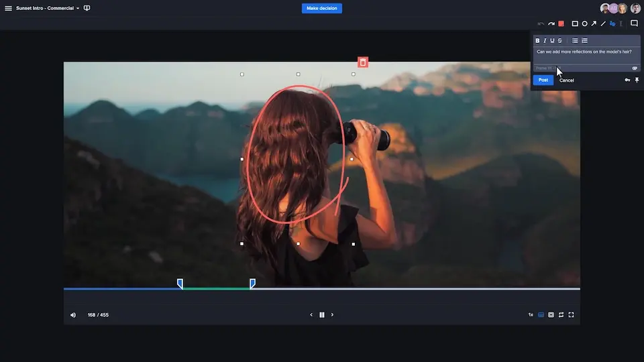The width and height of the screenshot is (644, 362).
Task: Toggle loop playback
Action: [x=561, y=315]
